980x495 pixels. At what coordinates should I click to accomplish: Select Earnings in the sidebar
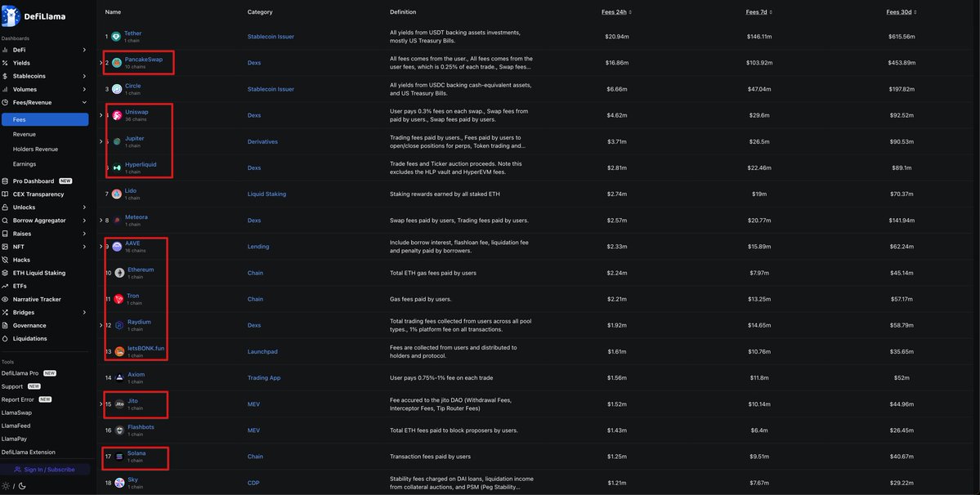pyautogui.click(x=25, y=164)
